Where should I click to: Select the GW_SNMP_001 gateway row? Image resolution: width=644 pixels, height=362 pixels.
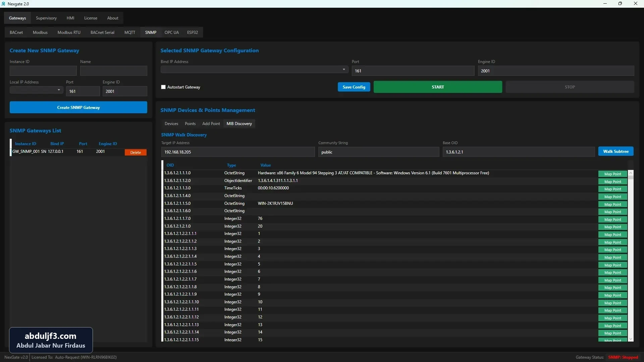79,152
